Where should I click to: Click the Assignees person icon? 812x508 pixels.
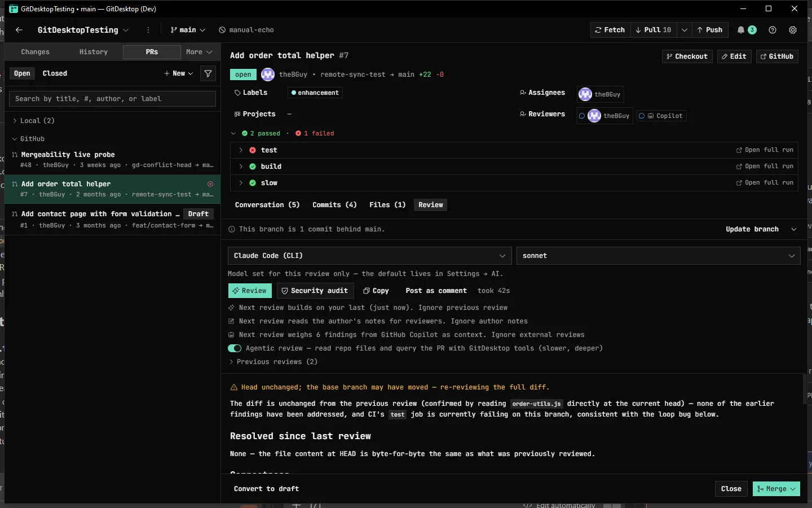523,93
